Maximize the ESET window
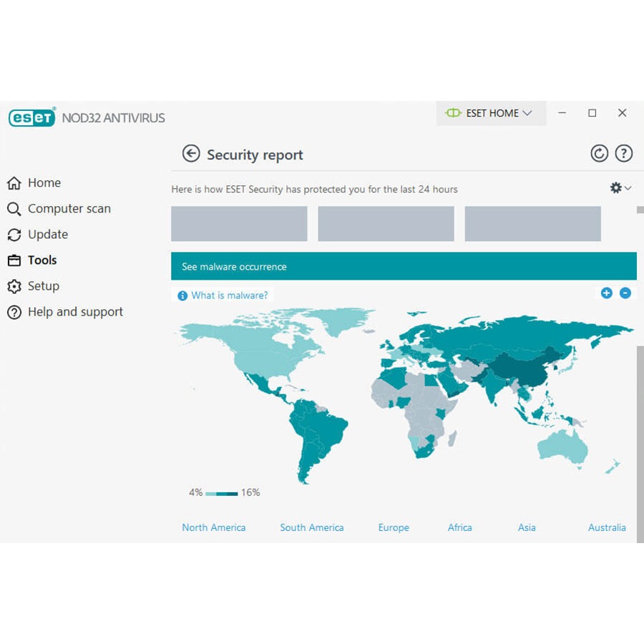644x644 pixels. (592, 113)
